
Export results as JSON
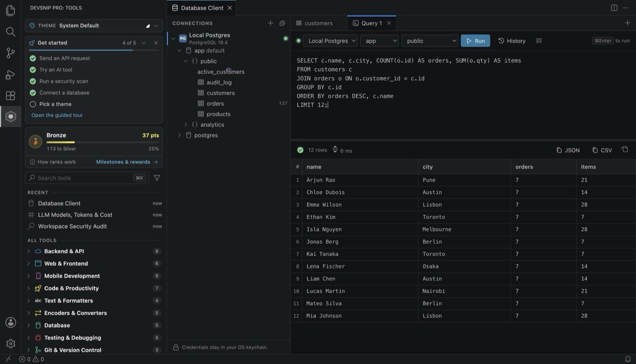pos(568,150)
